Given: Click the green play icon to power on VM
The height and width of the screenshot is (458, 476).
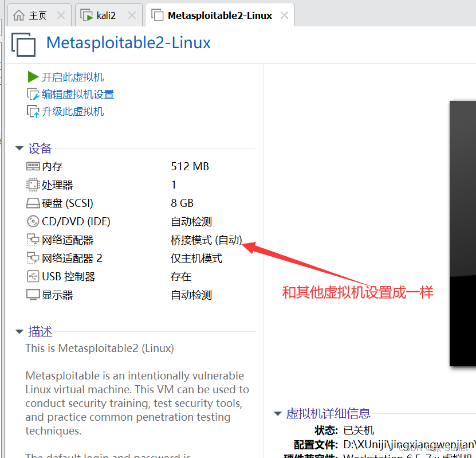Looking at the screenshot, I should tap(33, 77).
